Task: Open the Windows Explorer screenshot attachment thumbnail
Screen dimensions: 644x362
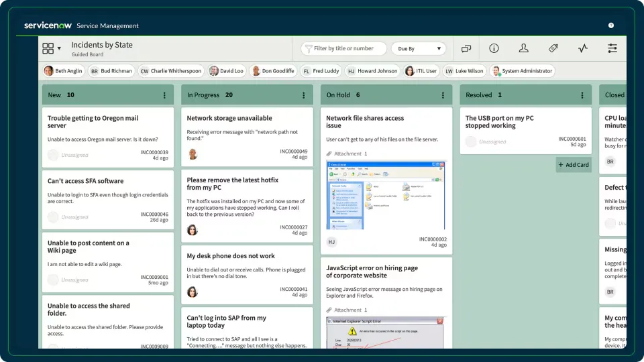Action: tap(386, 195)
